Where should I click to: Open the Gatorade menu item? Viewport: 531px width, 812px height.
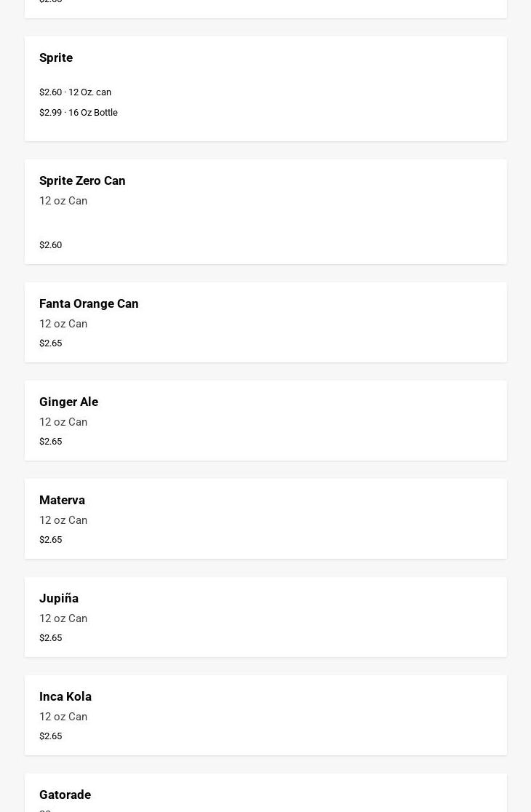[x=65, y=795]
